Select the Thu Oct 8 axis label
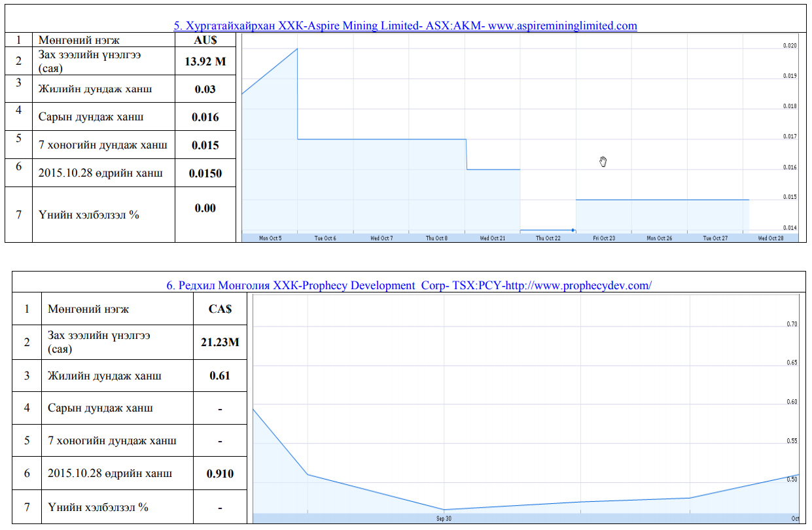The image size is (812, 530). pyautogui.click(x=436, y=238)
